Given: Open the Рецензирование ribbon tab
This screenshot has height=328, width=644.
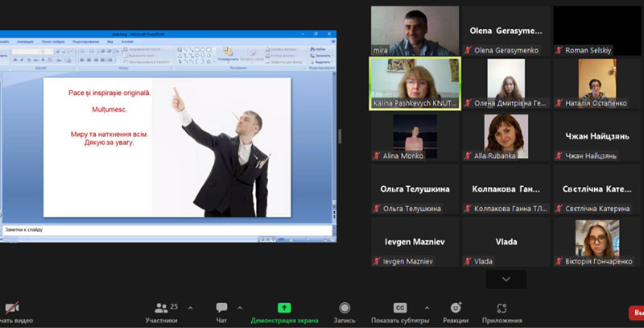Looking at the screenshot, I should coord(86,42).
